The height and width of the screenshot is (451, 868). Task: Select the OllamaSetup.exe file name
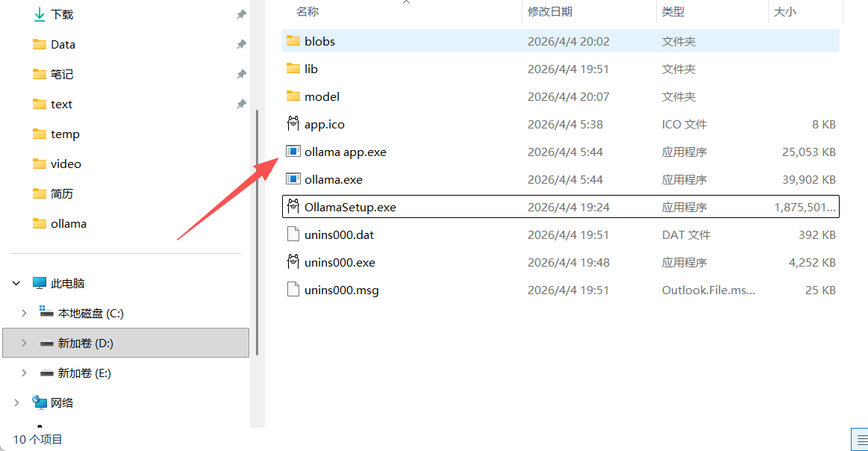351,208
